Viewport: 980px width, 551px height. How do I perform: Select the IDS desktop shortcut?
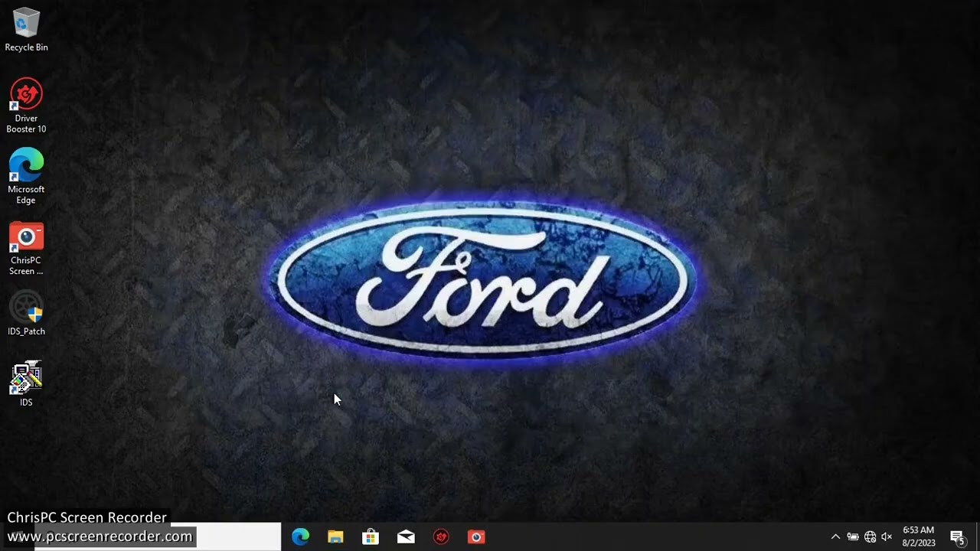pyautogui.click(x=26, y=383)
